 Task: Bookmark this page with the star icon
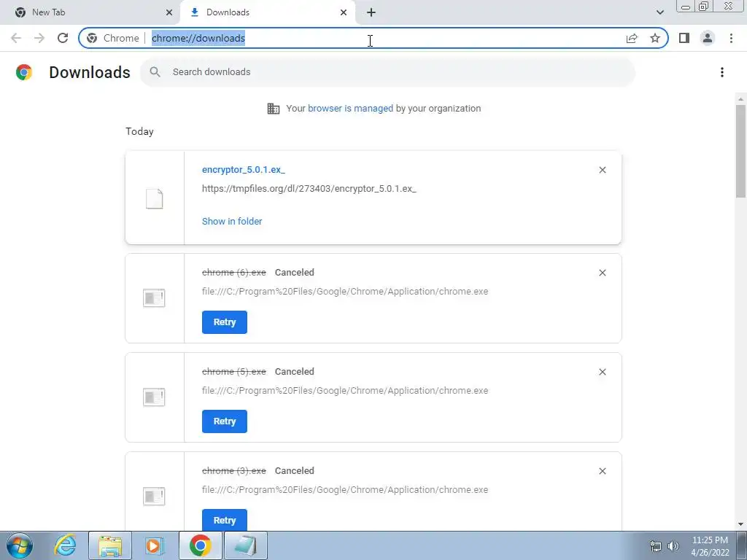coord(655,38)
